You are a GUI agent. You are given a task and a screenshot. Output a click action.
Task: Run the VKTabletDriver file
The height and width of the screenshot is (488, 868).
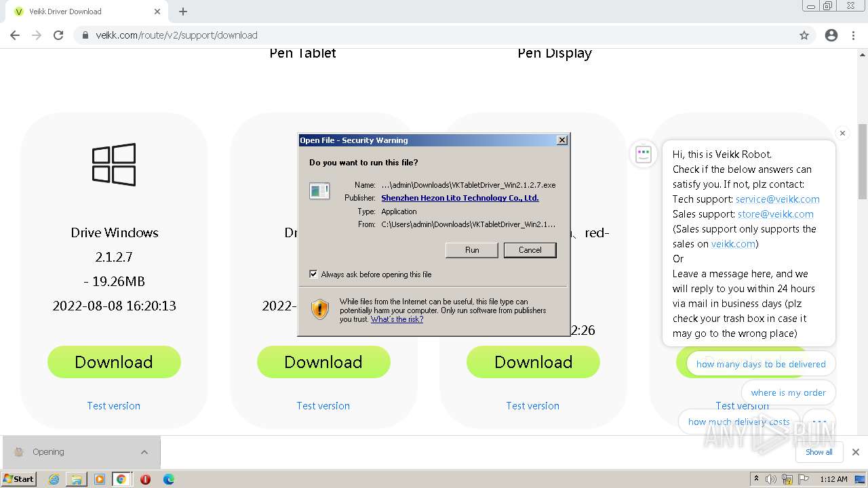(x=472, y=250)
